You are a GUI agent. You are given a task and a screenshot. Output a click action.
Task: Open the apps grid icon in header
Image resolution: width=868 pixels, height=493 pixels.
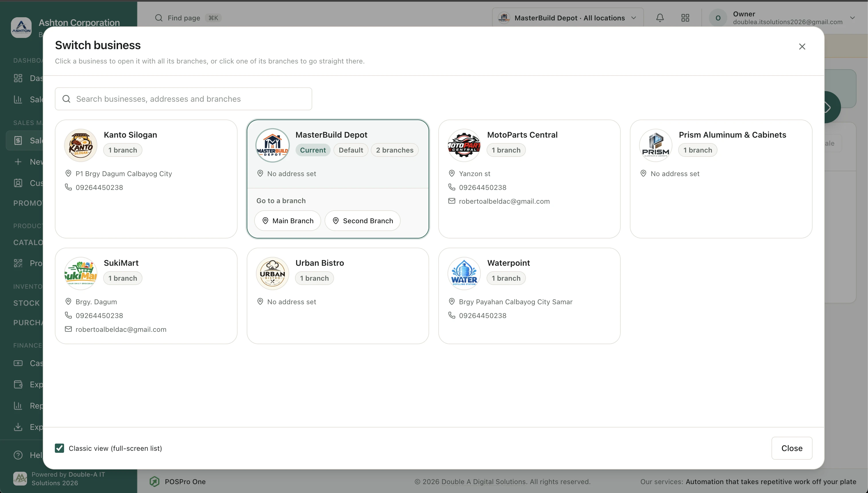click(685, 18)
